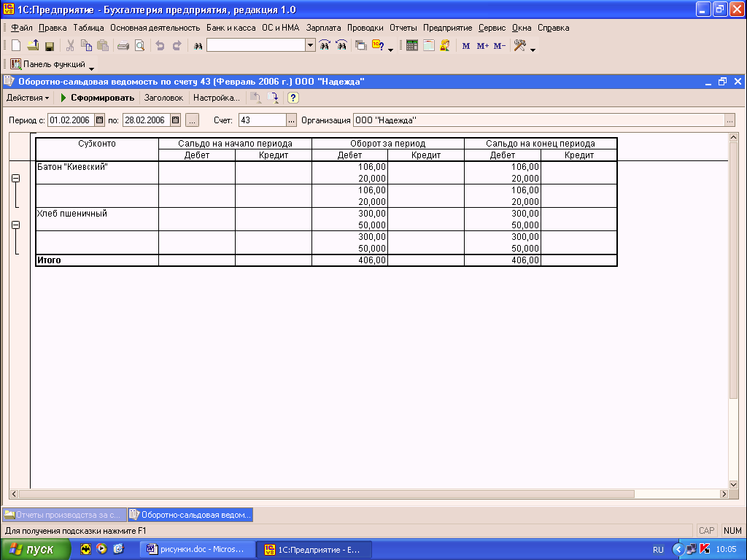Collapse the Хлеб пшеничный group
This screenshot has height=560, width=747.
pyautogui.click(x=15, y=225)
